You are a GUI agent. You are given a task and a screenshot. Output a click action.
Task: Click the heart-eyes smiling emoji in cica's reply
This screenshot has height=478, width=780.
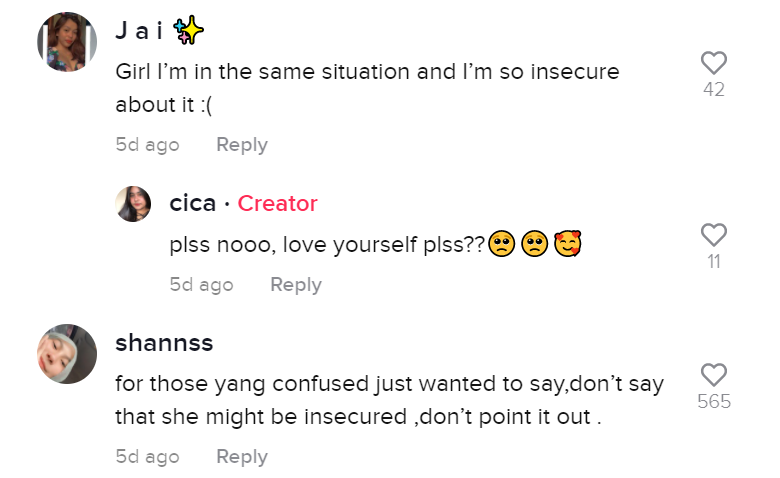(x=569, y=244)
